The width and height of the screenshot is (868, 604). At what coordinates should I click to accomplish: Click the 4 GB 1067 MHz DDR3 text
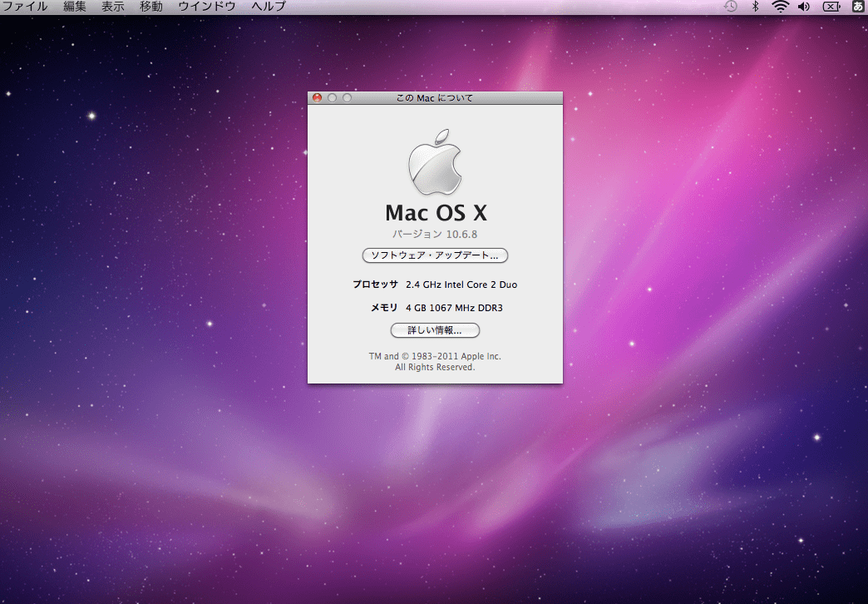[454, 308]
